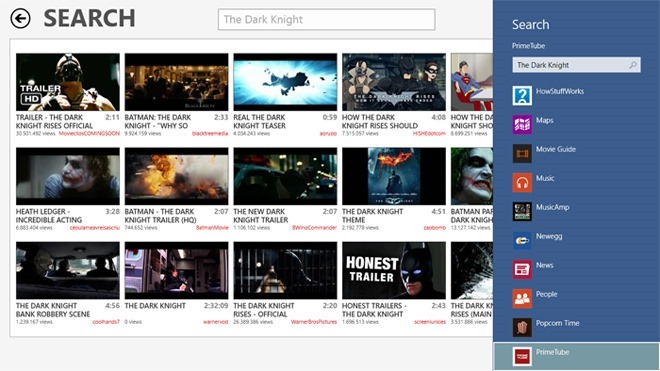Image resolution: width=660 pixels, height=371 pixels.
Task: Click the "The Dark Knight Theme" title text
Action: coord(373,216)
